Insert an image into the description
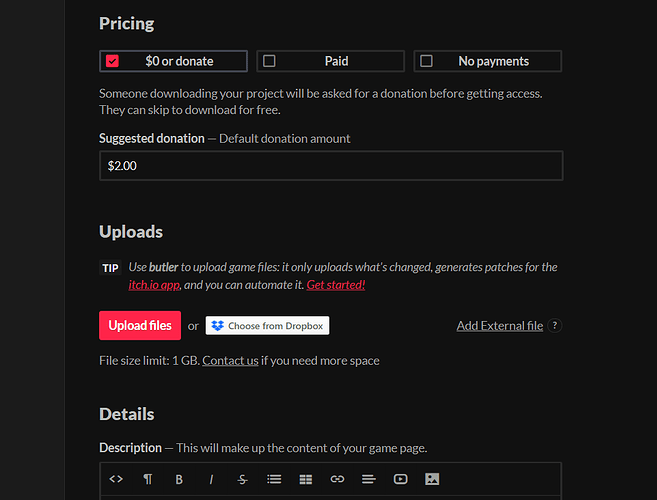Viewport: 657px width, 500px height. click(x=432, y=479)
